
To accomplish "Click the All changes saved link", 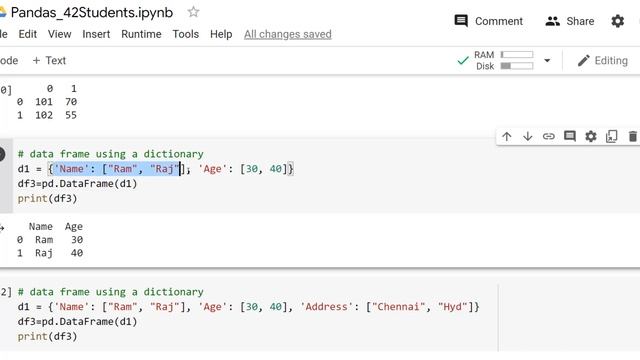I will click(x=287, y=34).
